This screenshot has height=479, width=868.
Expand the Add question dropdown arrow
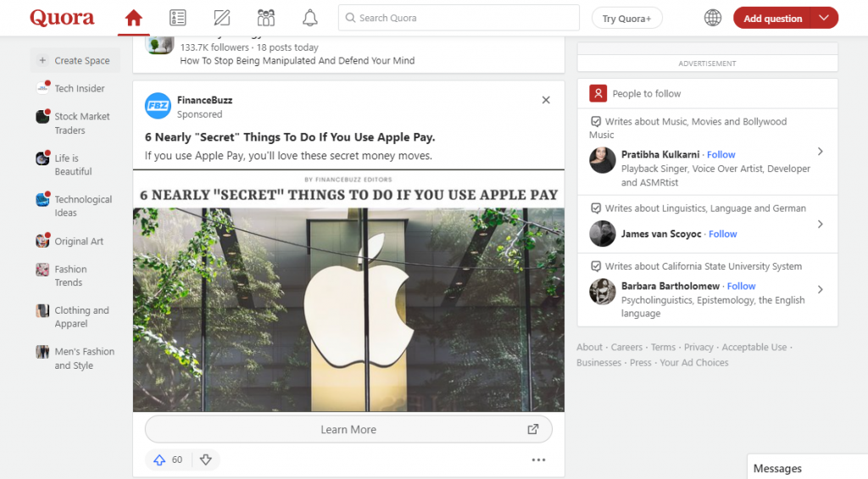click(824, 18)
